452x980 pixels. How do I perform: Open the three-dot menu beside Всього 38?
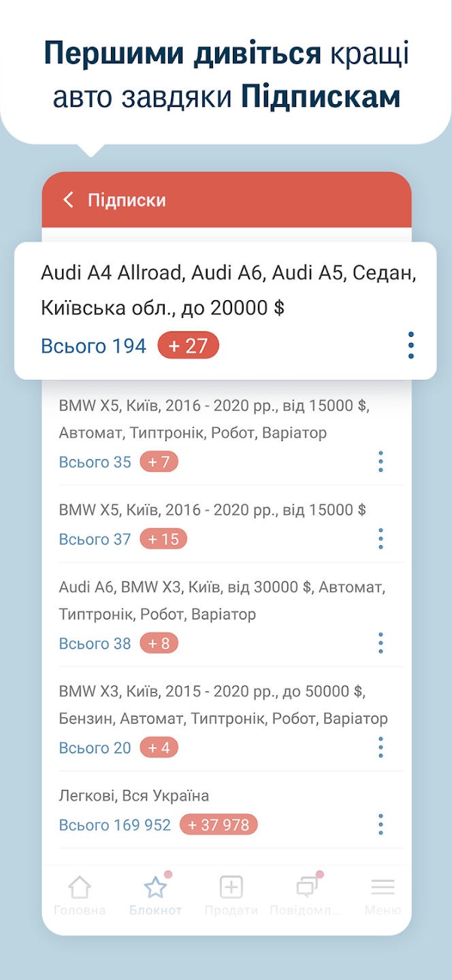tap(381, 643)
